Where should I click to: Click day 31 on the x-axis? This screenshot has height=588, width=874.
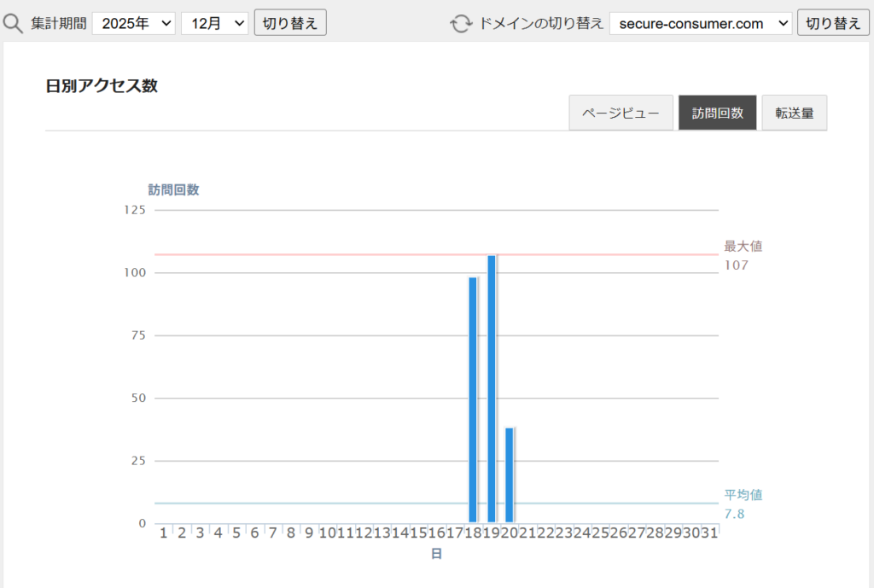pos(709,533)
